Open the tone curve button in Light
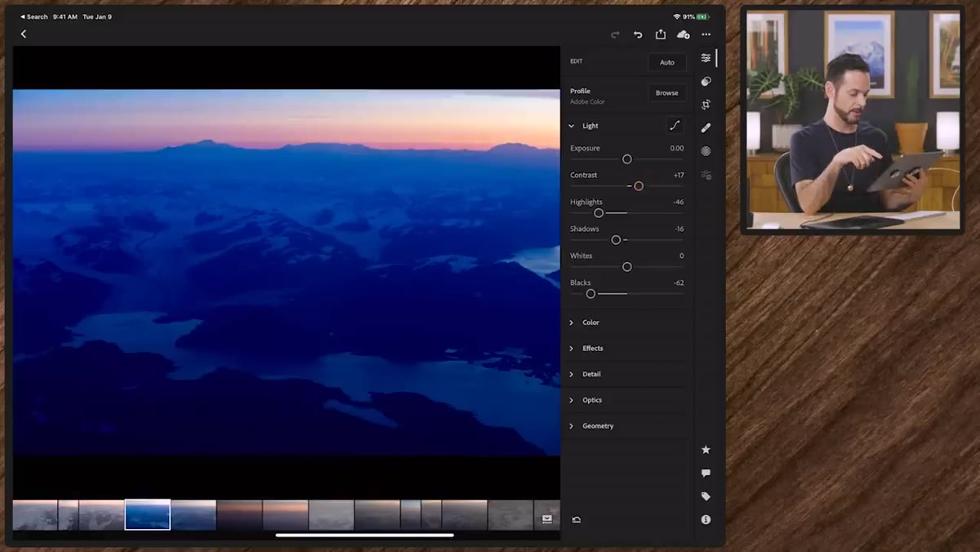Viewport: 980px width, 552px height. coord(675,126)
